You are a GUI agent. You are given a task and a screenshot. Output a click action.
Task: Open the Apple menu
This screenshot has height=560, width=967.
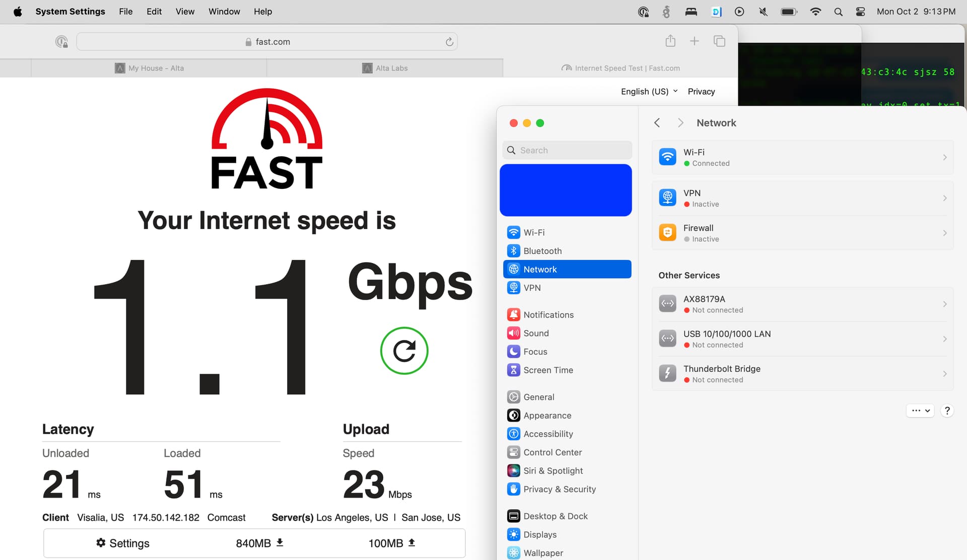(18, 11)
